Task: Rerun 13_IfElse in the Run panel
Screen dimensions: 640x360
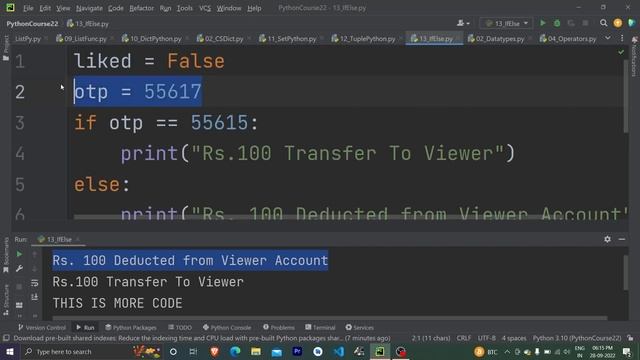Action: [x=19, y=254]
